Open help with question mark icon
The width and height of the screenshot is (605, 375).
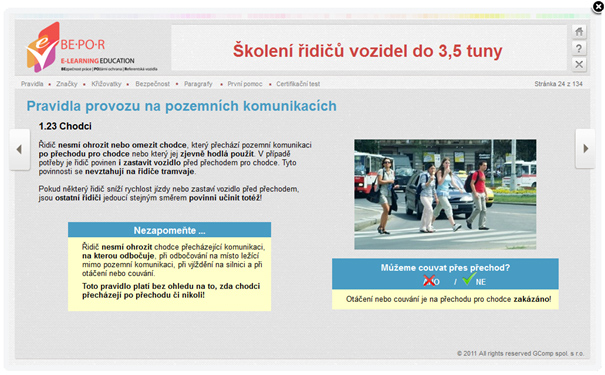coord(579,48)
